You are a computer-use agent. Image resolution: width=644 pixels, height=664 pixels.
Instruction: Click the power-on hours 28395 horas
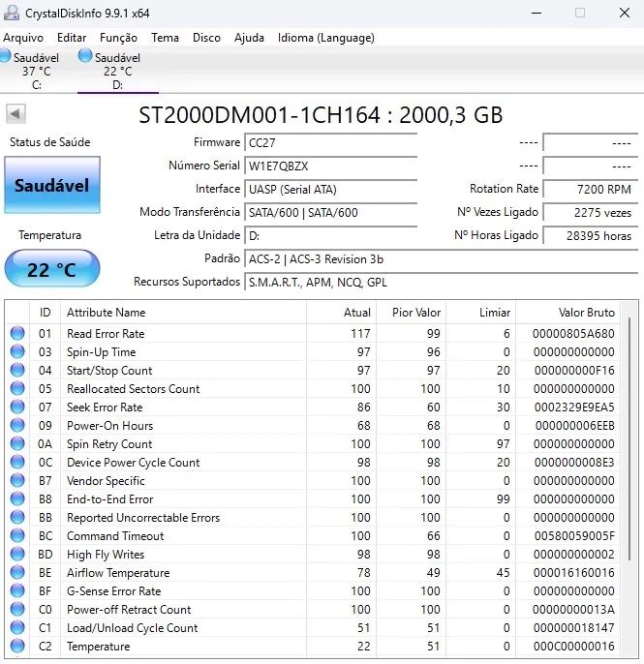point(590,235)
